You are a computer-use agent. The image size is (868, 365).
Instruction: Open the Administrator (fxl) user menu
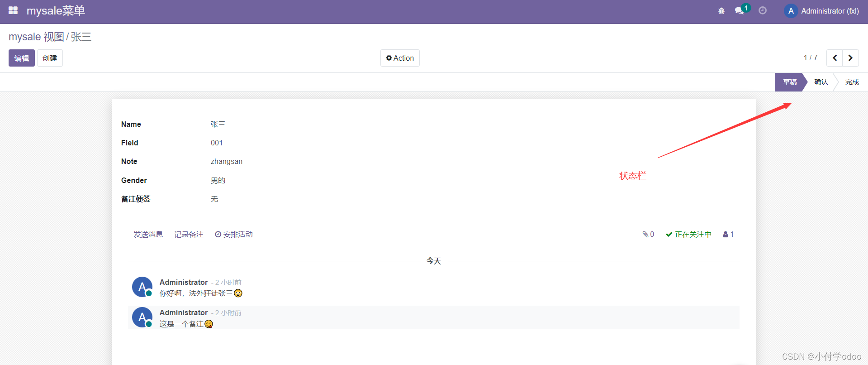point(821,11)
